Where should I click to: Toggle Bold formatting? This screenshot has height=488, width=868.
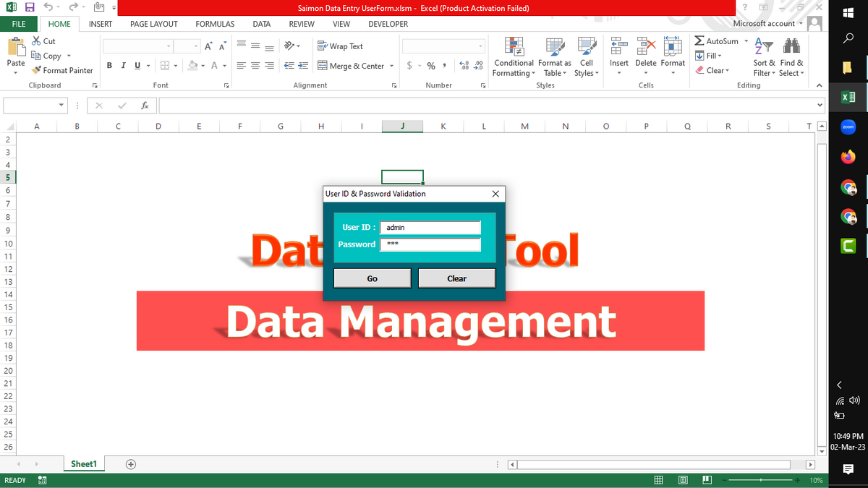[109, 66]
